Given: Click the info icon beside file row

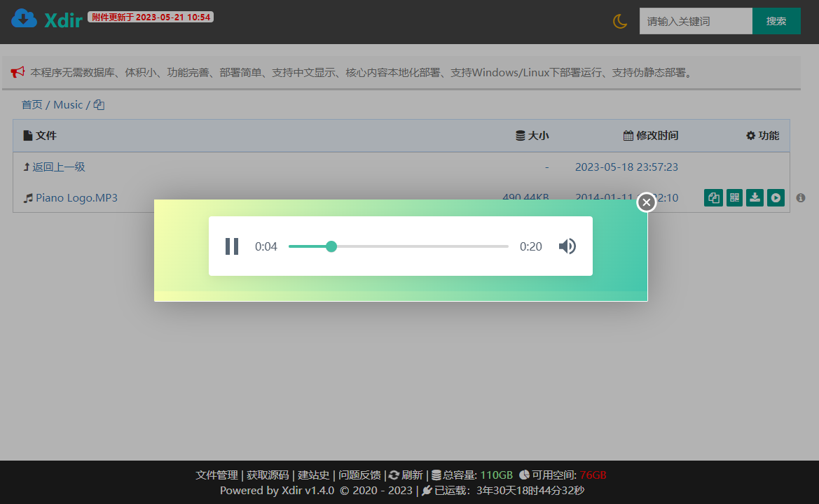Looking at the screenshot, I should [x=801, y=197].
